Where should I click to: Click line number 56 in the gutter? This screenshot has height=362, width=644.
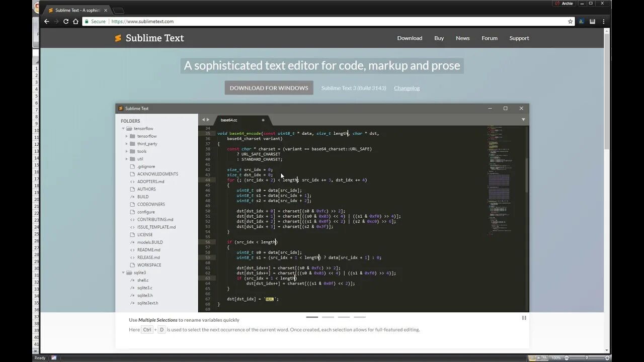click(x=208, y=242)
